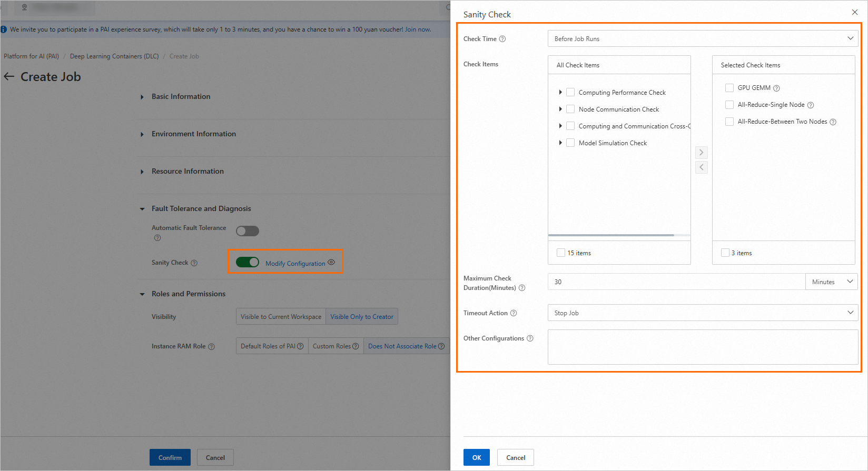This screenshot has width=868, height=471.
Task: Check the Model Simulation Check box
Action: pos(570,143)
